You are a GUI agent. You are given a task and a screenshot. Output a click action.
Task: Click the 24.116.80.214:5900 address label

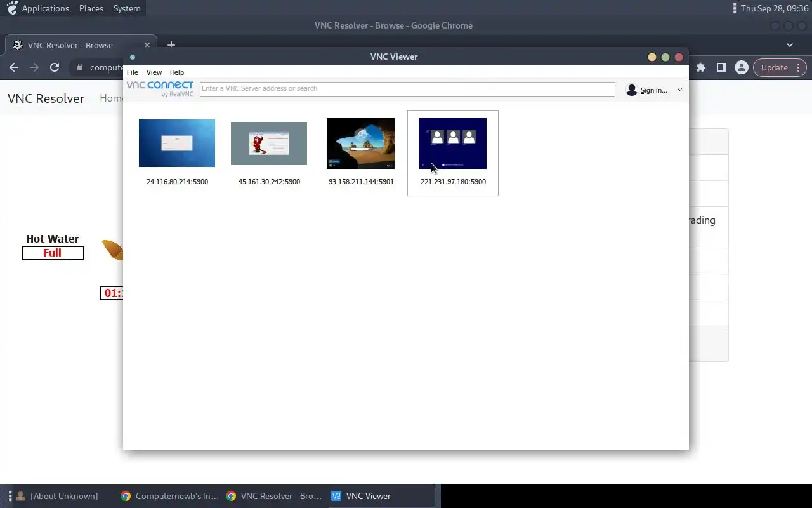[177, 182]
